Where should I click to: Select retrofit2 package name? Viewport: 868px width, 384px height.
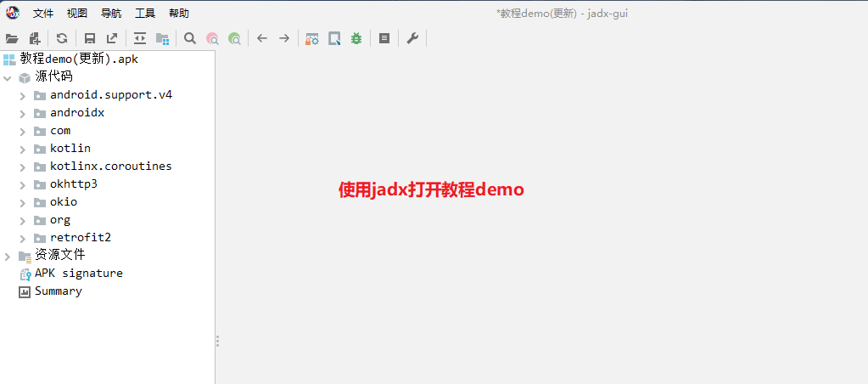click(x=81, y=237)
